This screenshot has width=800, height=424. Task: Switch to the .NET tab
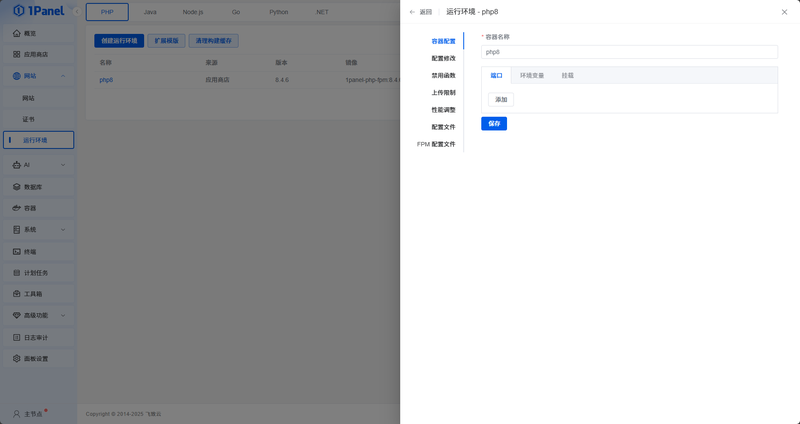[321, 12]
